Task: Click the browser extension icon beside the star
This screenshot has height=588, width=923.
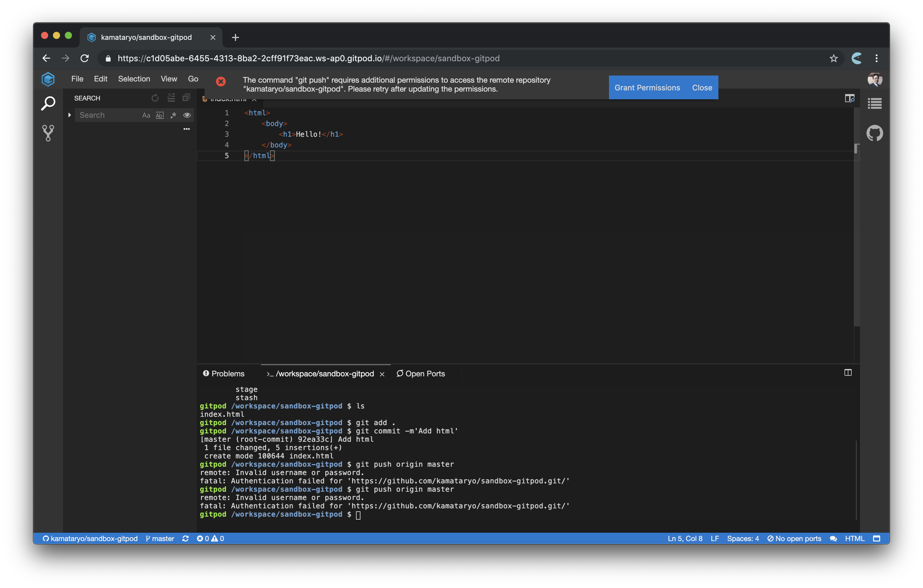Action: (857, 58)
